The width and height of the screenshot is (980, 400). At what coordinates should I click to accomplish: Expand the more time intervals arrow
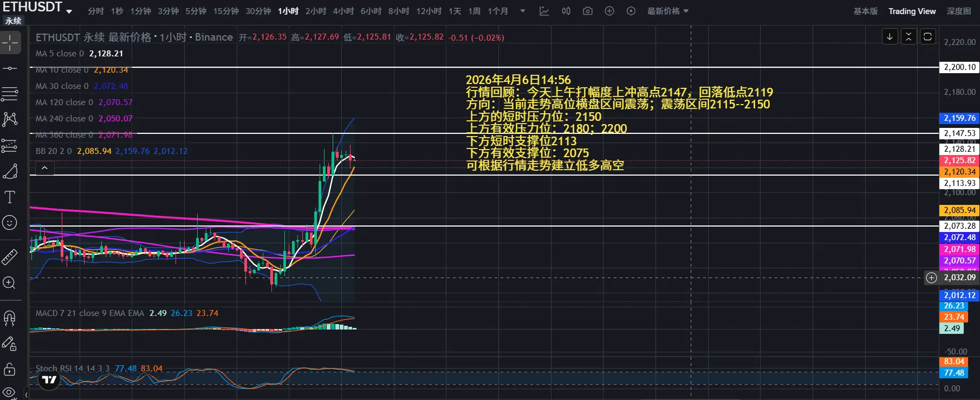[x=523, y=11]
